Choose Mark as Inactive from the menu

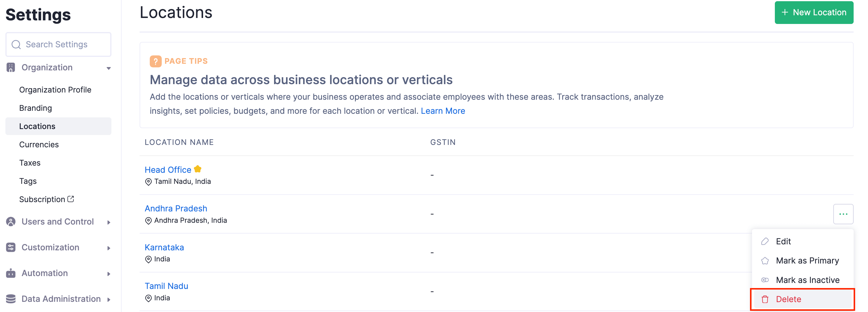pos(807,280)
